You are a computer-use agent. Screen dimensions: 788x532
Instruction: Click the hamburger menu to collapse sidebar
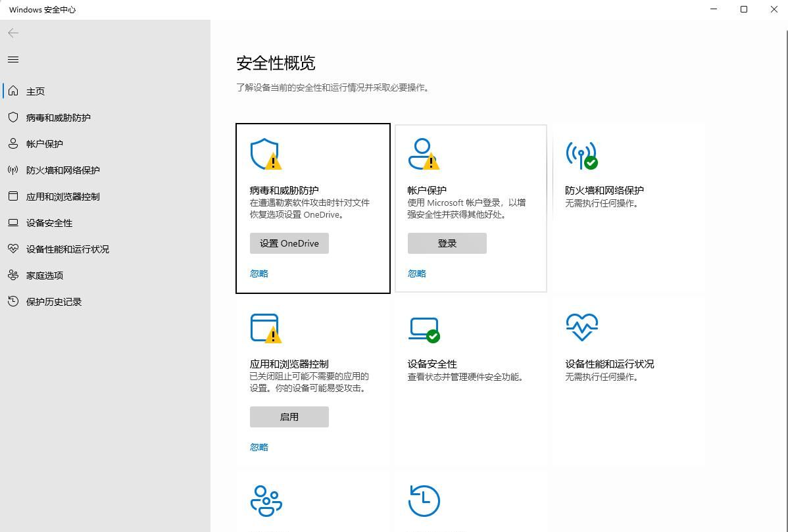[x=12, y=59]
